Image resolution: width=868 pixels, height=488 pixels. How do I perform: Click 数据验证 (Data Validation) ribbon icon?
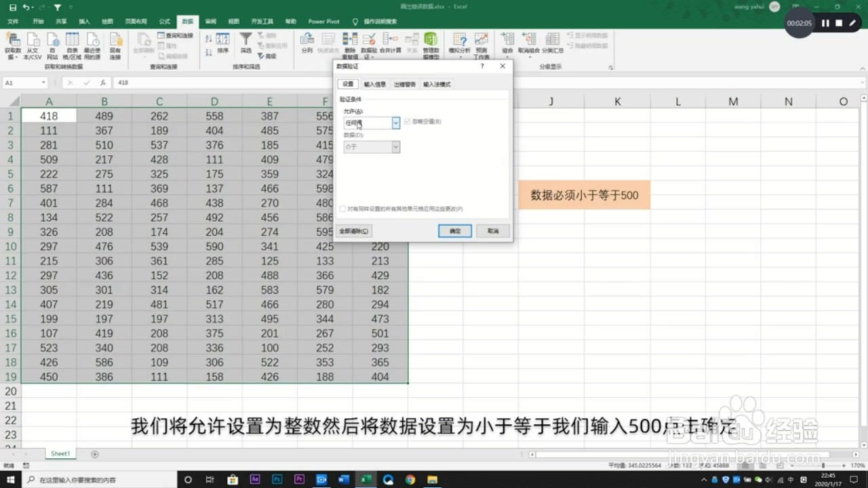[x=369, y=45]
